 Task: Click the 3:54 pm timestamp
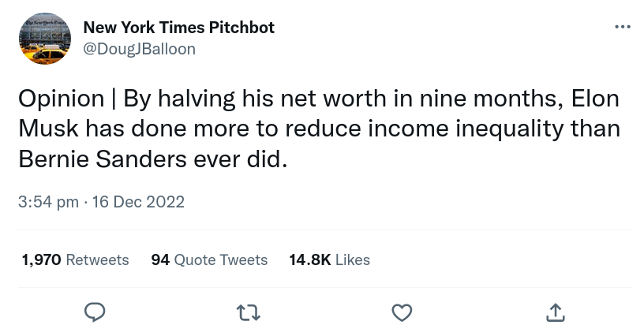pyautogui.click(x=48, y=201)
